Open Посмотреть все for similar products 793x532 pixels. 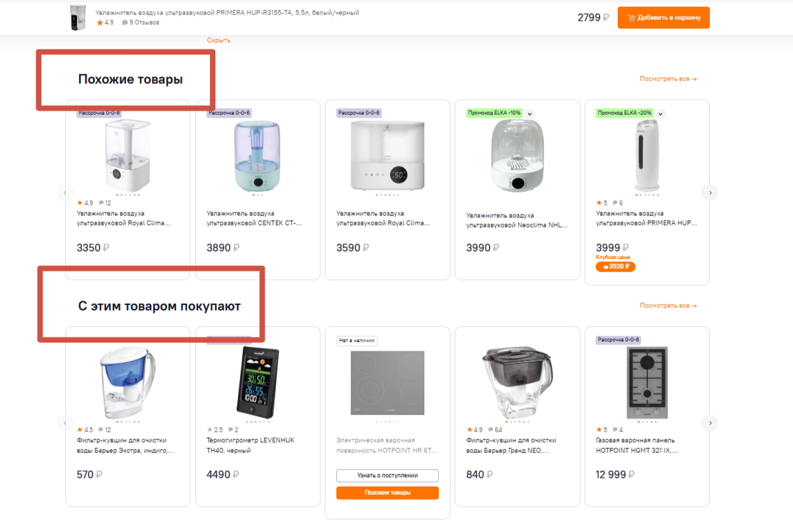(668, 79)
